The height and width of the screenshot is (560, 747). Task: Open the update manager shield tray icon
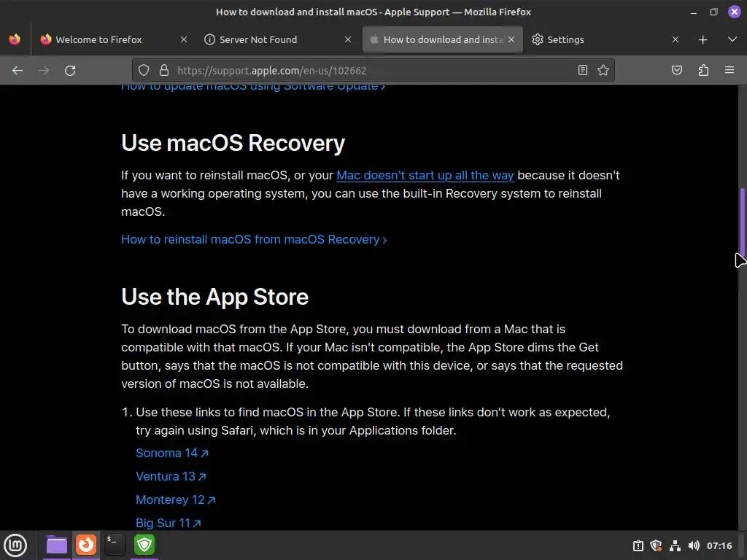pyautogui.click(x=656, y=545)
